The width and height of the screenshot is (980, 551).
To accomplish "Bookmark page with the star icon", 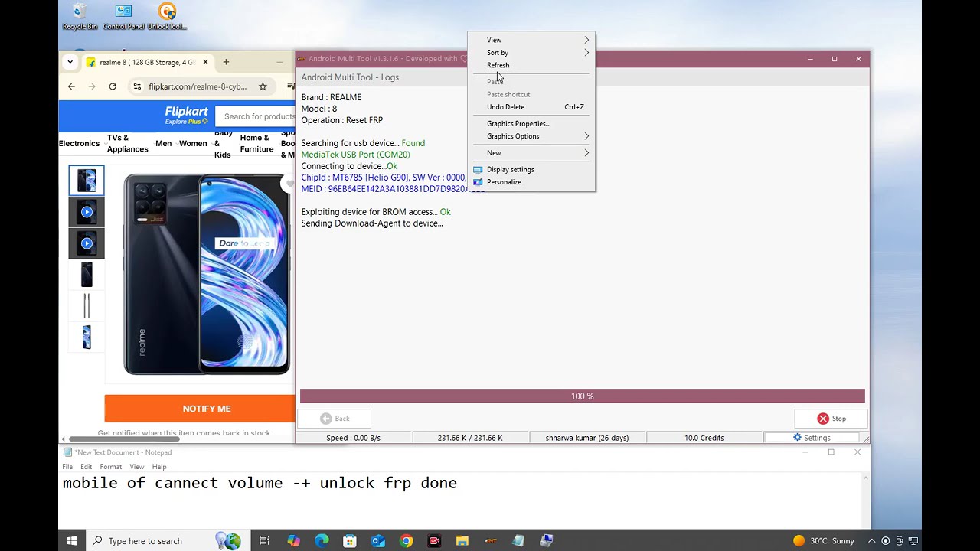I will (263, 86).
